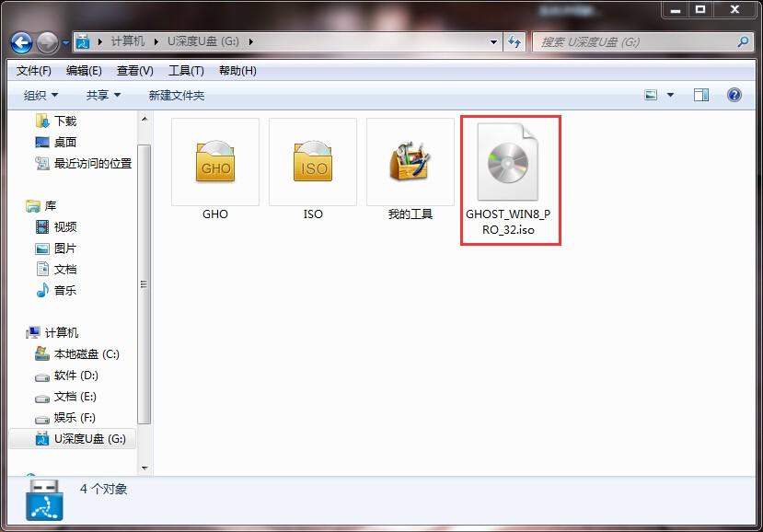Image resolution: width=763 pixels, height=532 pixels.
Task: Select the GHO folder icon
Action: [x=215, y=162]
